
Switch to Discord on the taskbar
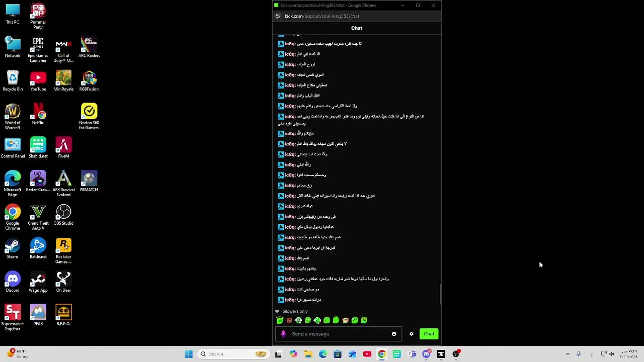(426, 354)
